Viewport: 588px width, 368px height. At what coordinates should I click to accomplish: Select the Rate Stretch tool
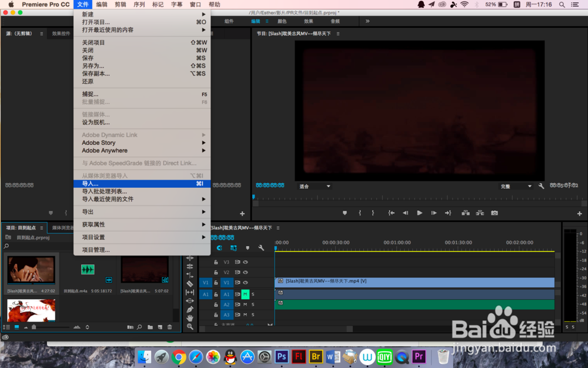click(x=190, y=275)
